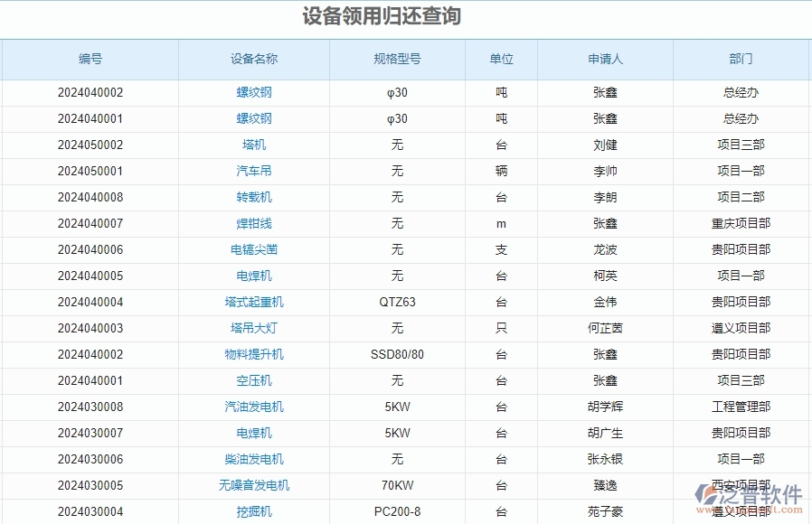The width and height of the screenshot is (812, 524).
Task: Open the 塔式起重机 equipment link
Action: (253, 302)
